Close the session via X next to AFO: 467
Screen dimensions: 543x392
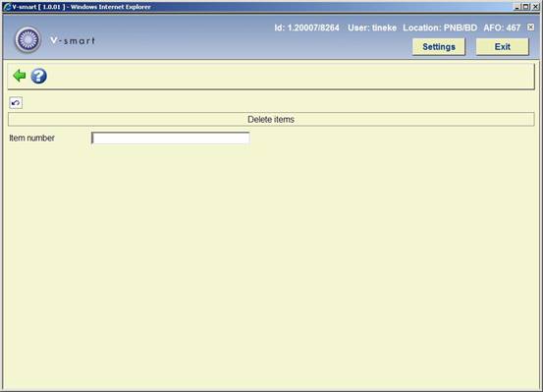[x=530, y=28]
